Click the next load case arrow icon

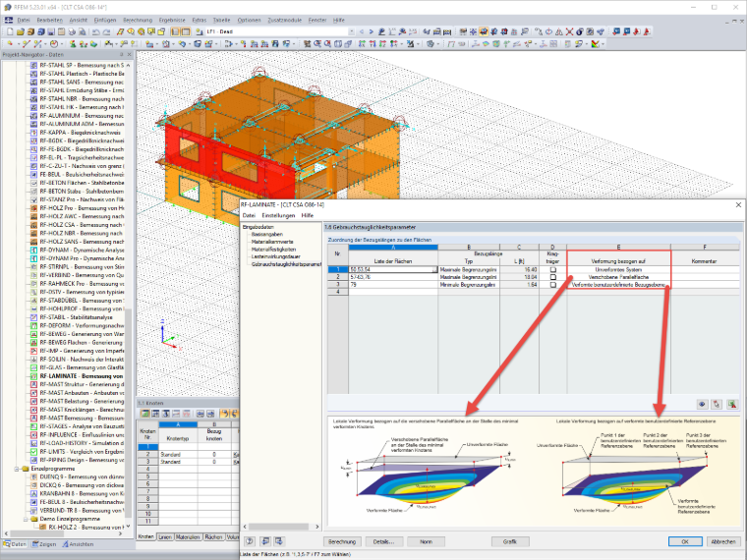tap(372, 31)
